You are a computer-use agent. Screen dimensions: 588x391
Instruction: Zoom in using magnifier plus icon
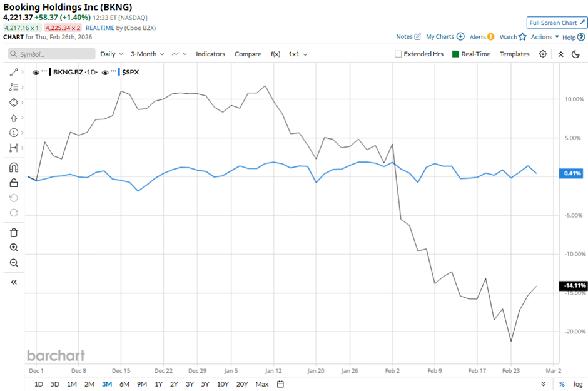click(x=14, y=247)
